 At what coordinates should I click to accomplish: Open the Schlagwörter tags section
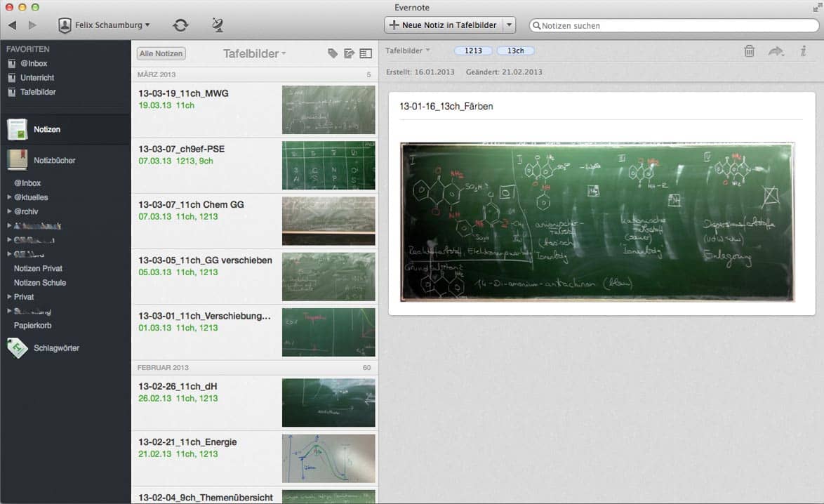(56, 348)
